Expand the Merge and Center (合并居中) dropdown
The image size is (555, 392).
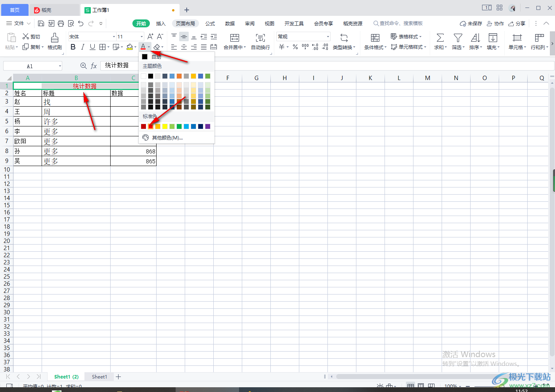tap(245, 48)
